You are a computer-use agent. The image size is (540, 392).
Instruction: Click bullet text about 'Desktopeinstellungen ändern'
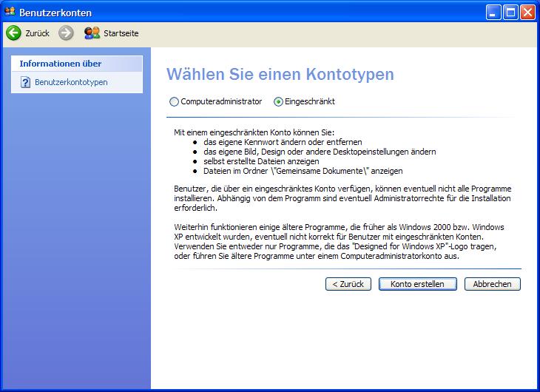320,152
